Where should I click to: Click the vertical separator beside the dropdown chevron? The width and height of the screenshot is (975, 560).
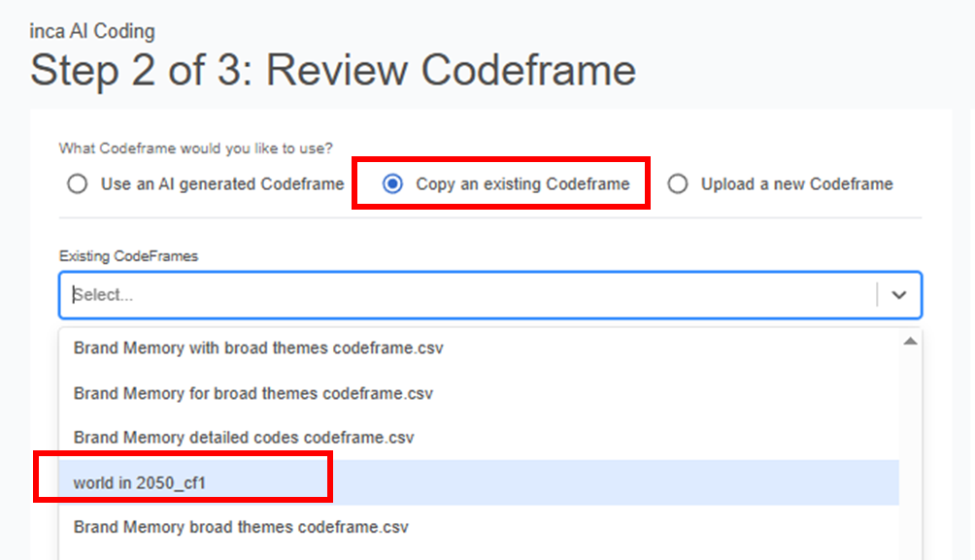pos(877,295)
